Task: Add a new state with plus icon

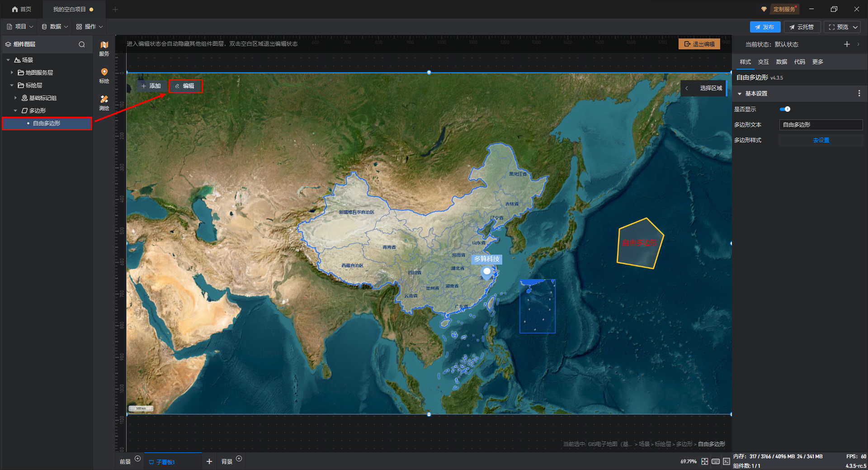Action: (847, 44)
